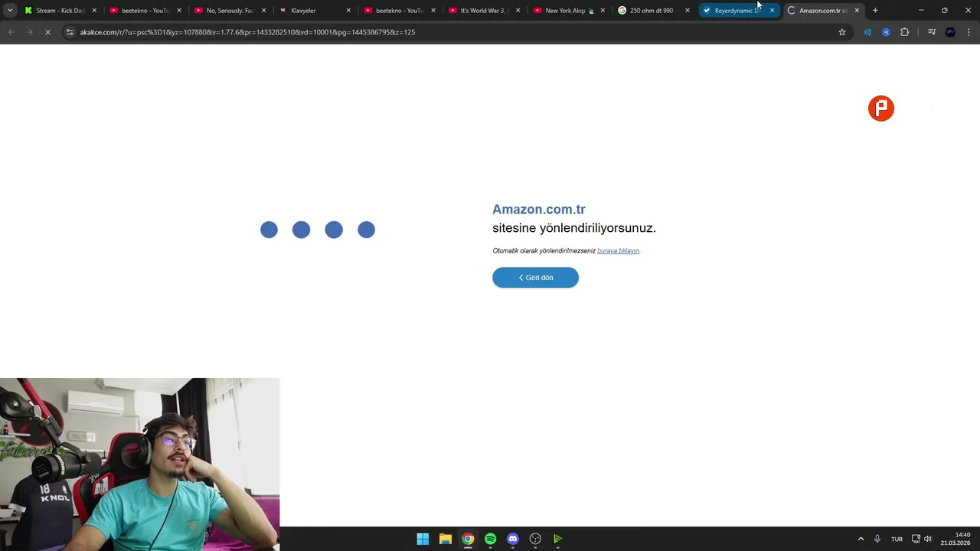980x551 pixels.
Task: Open the volume control in the system tray
Action: coord(928,539)
